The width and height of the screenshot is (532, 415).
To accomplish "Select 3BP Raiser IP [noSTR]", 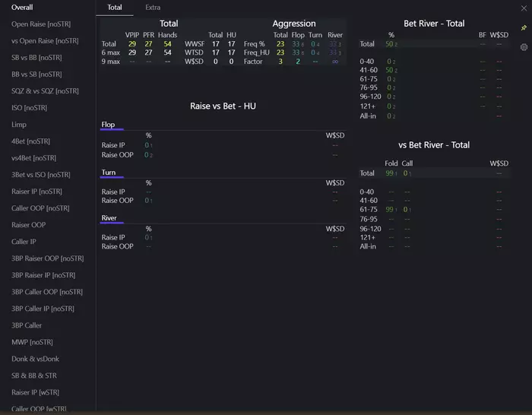I will click(x=43, y=275).
